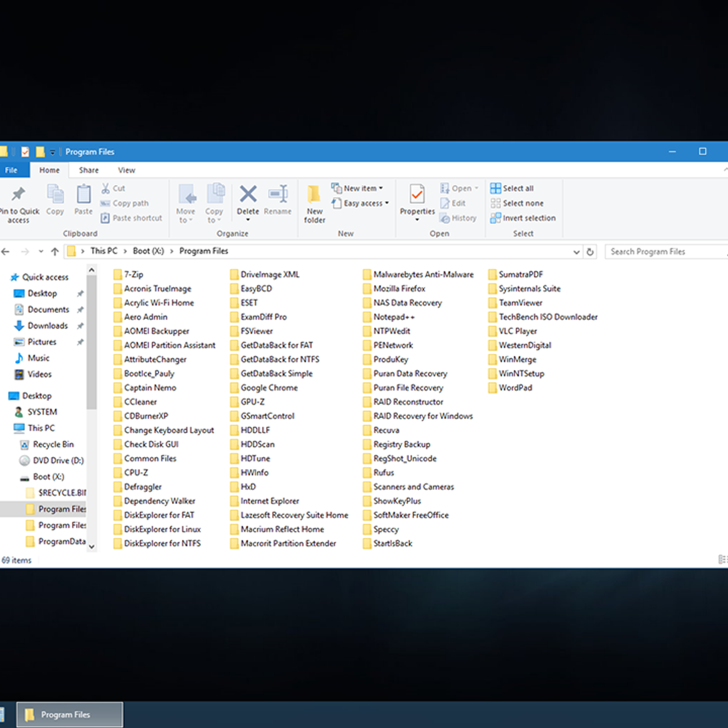This screenshot has height=728, width=728.
Task: Select Downloads in Quick access
Action: pos(47,326)
